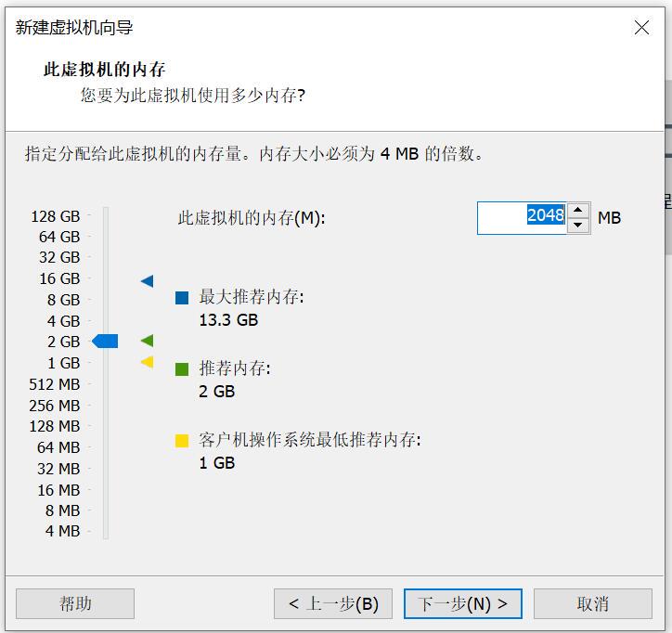The image size is (672, 633).
Task: Click the 最大推荐内存: label
Action: click(252, 297)
